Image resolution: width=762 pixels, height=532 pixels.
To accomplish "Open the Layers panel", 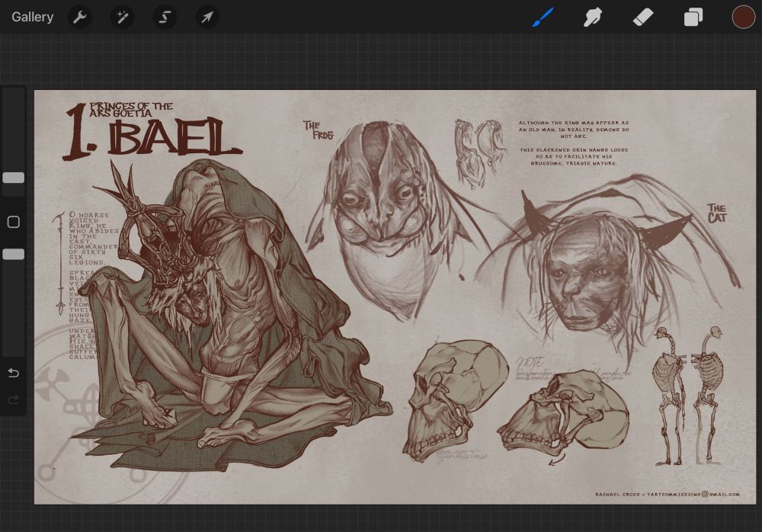I will [x=693, y=17].
